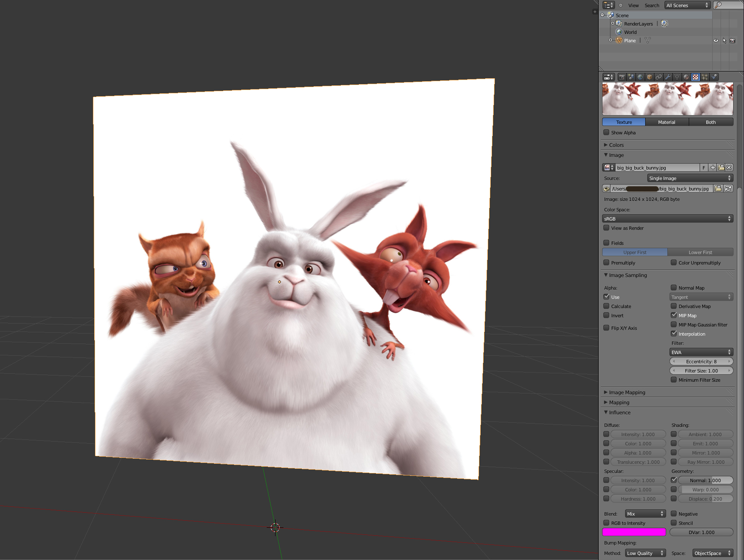Enable the Fields checkbox
This screenshot has width=744, height=560.
(606, 243)
